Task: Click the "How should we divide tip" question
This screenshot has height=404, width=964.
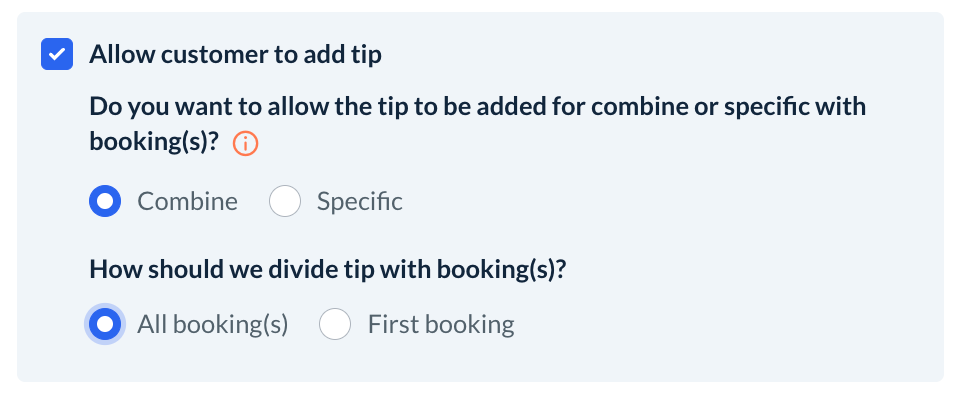Action: coord(327,269)
